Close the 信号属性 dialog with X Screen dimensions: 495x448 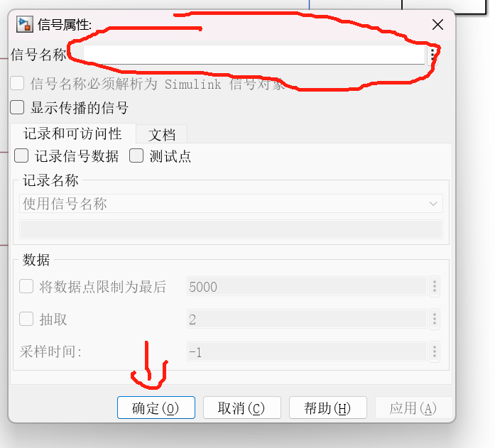click(438, 24)
